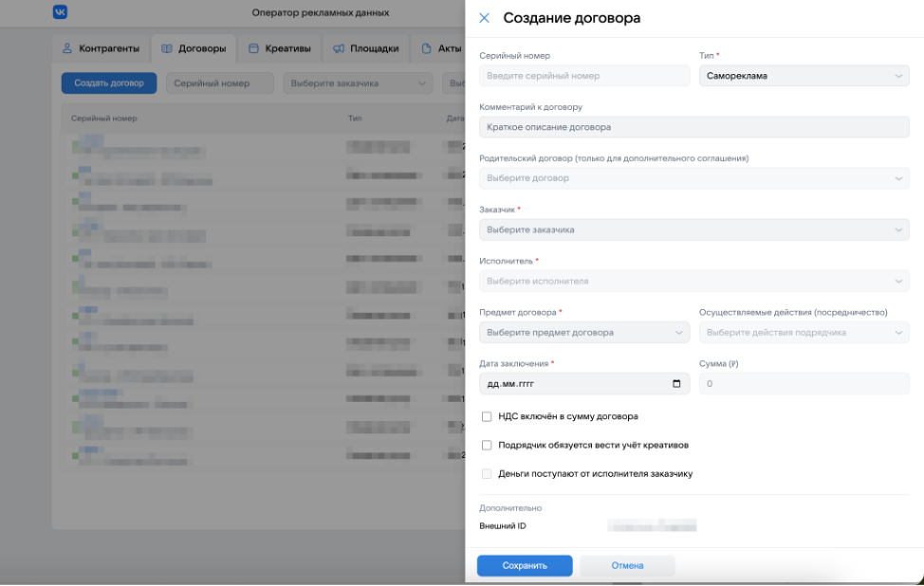Image resolution: width=924 pixels, height=586 pixels.
Task: Check Подрядчик обязуется вести учёт креативов
Action: click(x=487, y=445)
